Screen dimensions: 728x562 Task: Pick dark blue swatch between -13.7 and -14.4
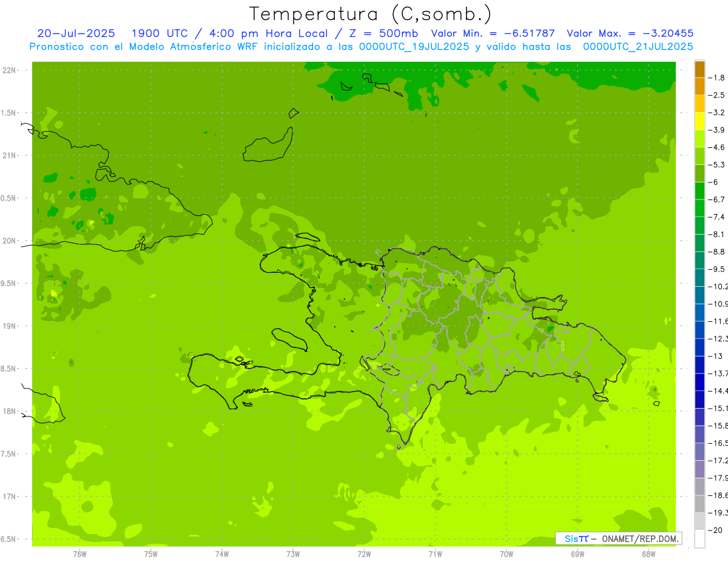click(699, 382)
